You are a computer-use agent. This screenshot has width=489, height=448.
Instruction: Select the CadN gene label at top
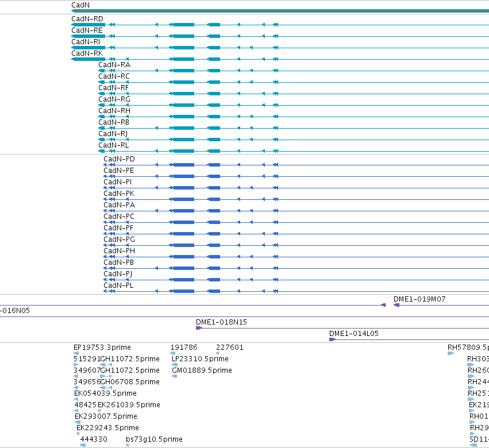[80, 5]
